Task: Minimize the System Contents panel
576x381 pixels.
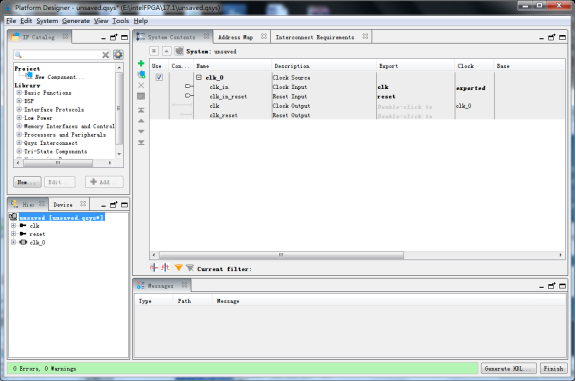Action: 541,38
